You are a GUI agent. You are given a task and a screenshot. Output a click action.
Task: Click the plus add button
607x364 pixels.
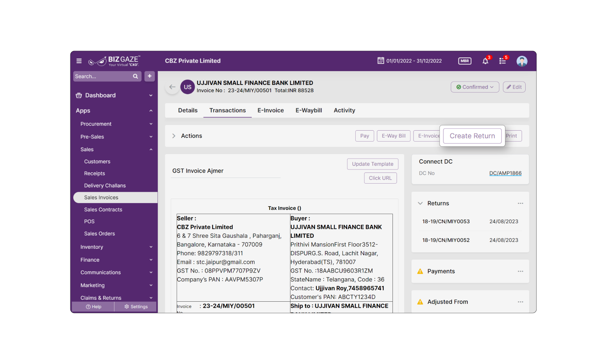click(x=150, y=76)
